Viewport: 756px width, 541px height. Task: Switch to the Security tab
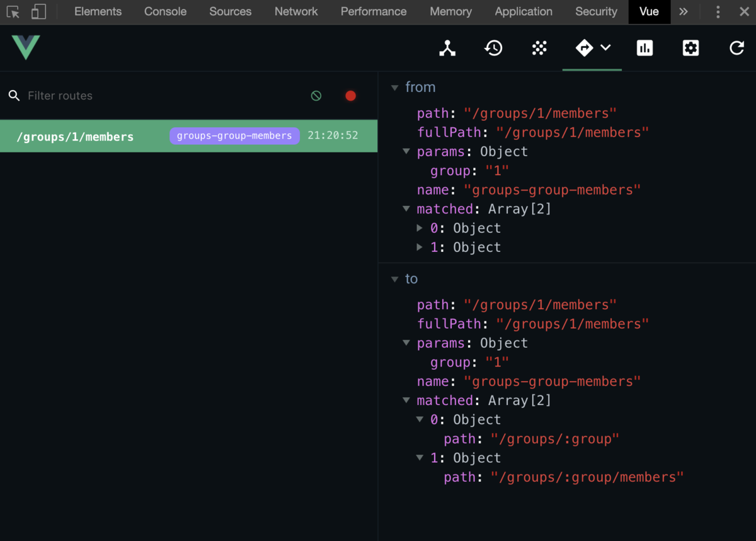pyautogui.click(x=596, y=12)
